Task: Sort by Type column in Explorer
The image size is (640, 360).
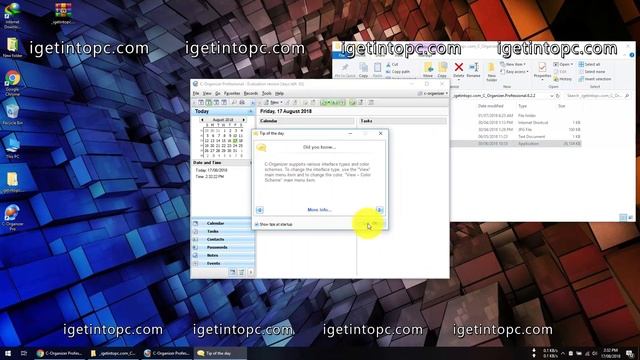Action: (x=522, y=106)
